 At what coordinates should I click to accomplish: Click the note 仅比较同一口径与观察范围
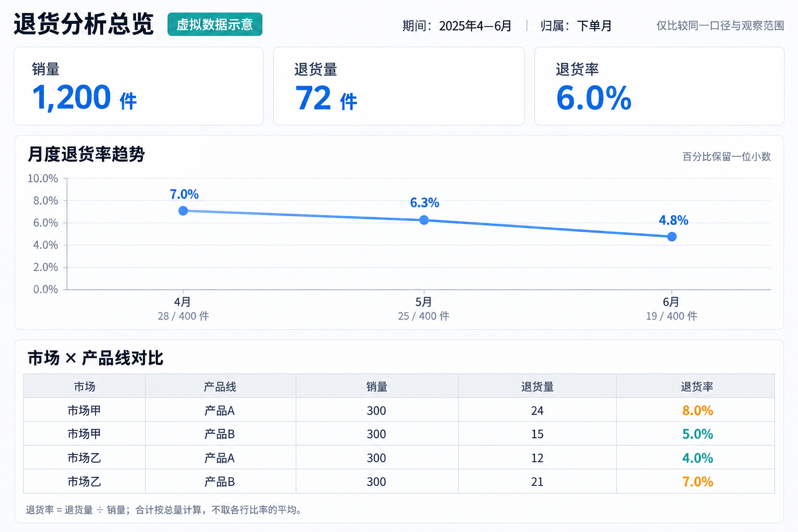720,25
